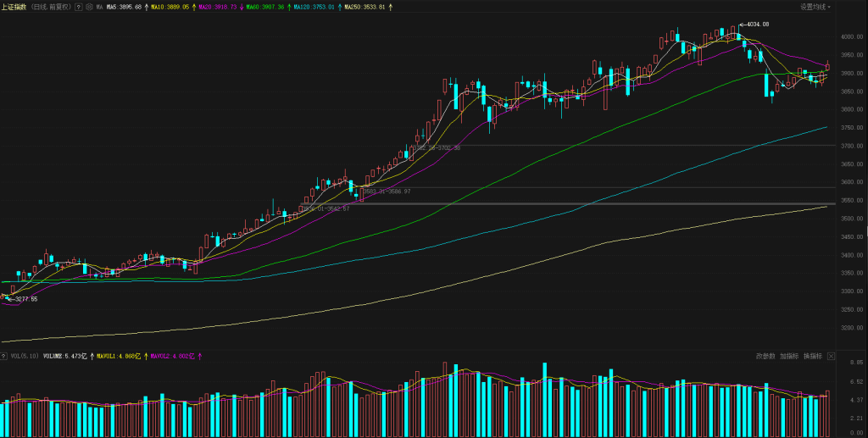Screen dimensions: 868x438
Task: Click the help question-mark icon beside 上证指数
Action: click(x=79, y=7)
